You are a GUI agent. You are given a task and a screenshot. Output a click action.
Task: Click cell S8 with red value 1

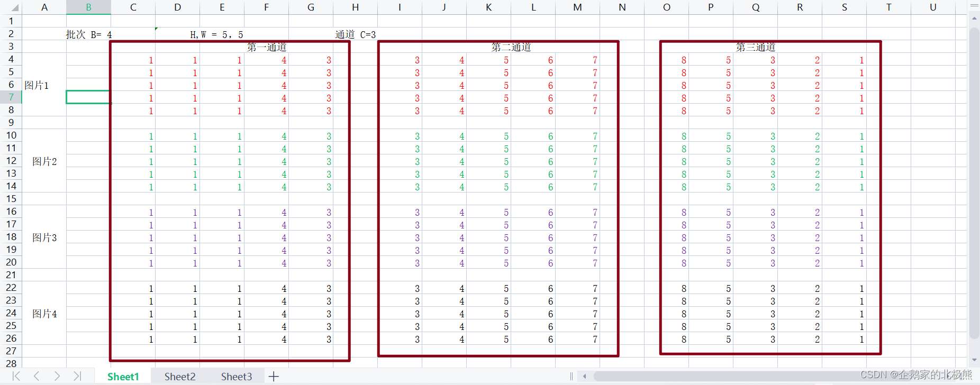[844, 110]
